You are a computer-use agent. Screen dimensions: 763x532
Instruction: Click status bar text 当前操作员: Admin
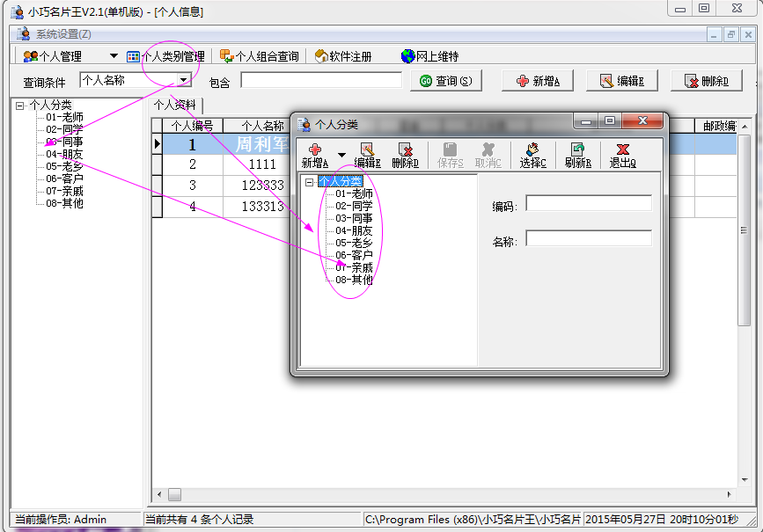click(61, 520)
